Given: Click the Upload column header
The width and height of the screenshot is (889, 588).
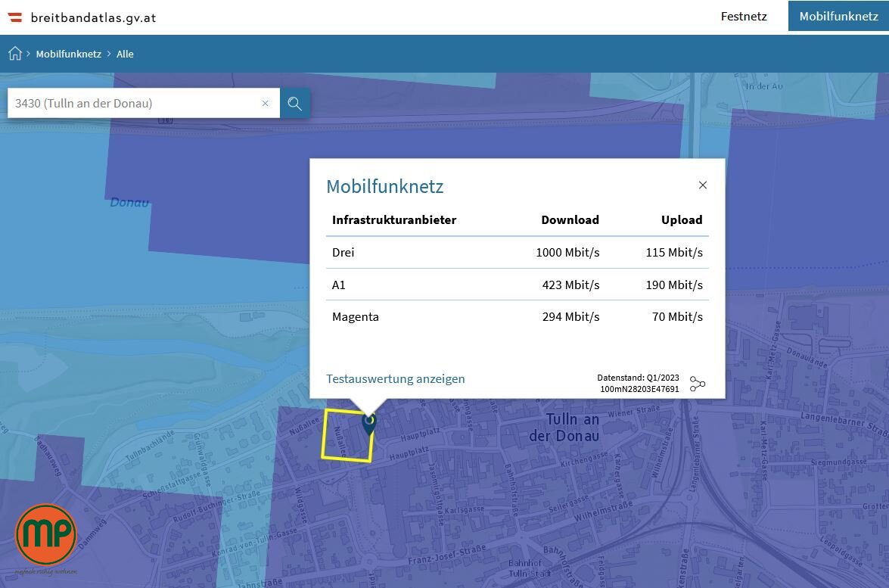Looking at the screenshot, I should [x=682, y=220].
